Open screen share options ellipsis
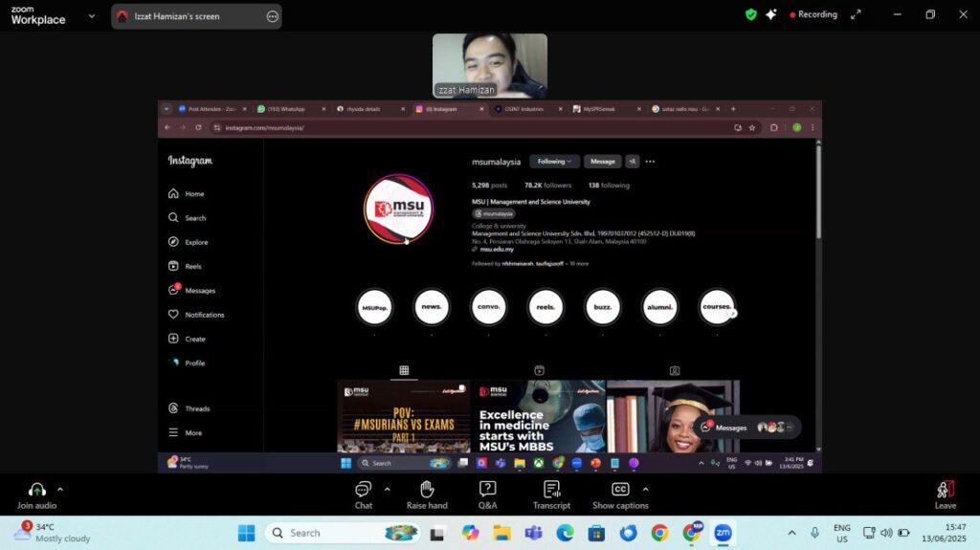Viewport: 980px width, 550px height. 273,17
